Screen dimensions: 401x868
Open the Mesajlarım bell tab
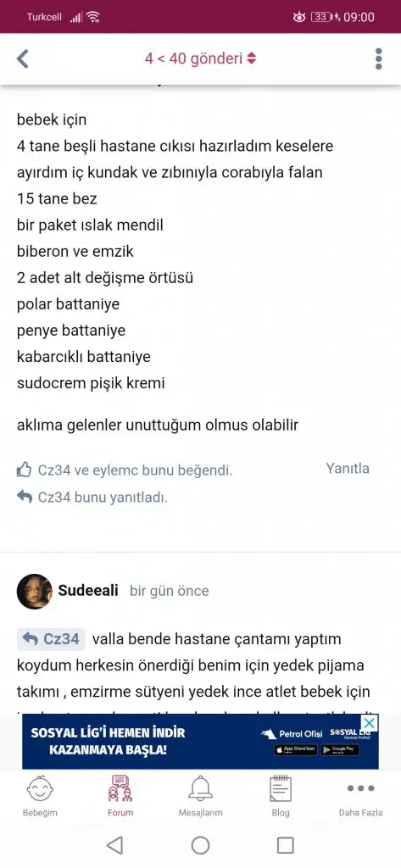coord(200,796)
